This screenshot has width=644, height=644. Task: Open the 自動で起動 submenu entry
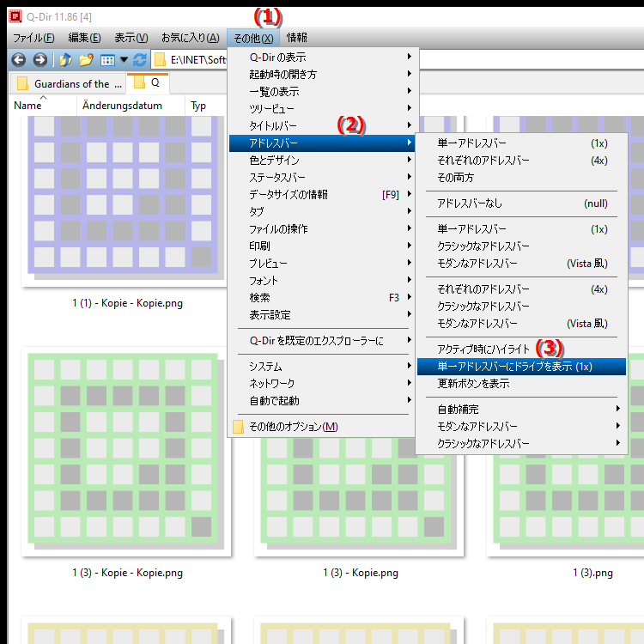(x=322, y=401)
